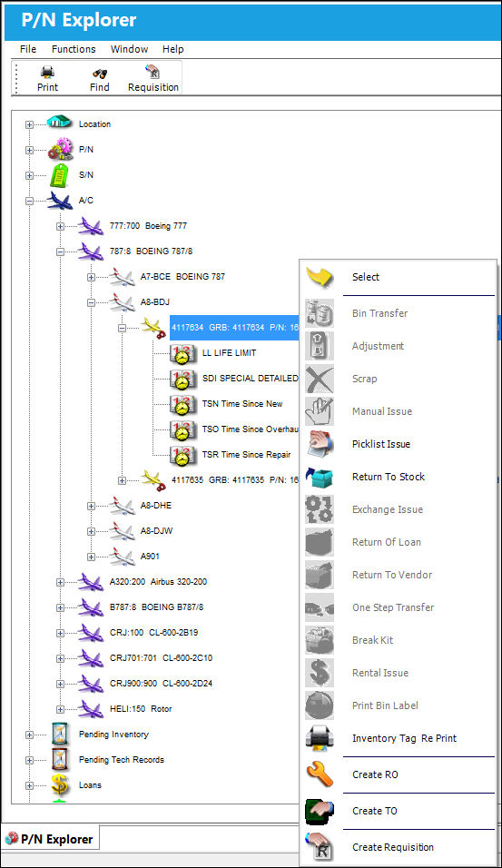Screen dimensions: 502x868
Task: Click the Create Requisition icon
Action: 320,847
